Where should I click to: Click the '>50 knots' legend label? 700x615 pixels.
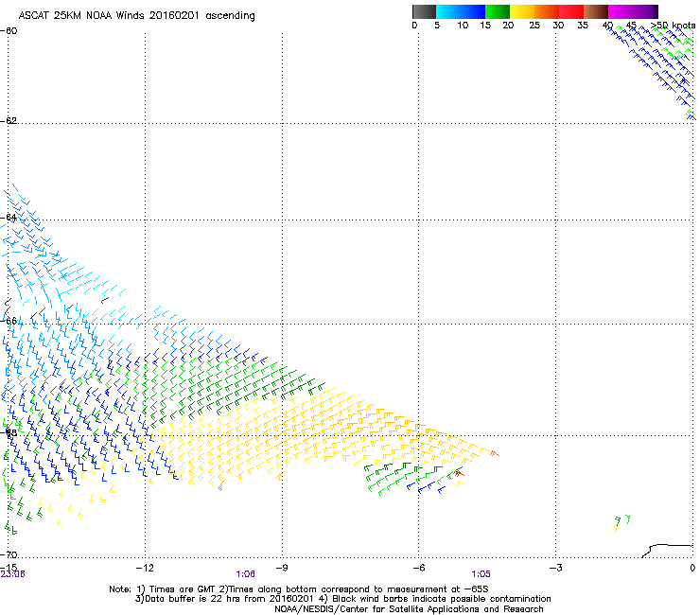pos(674,26)
